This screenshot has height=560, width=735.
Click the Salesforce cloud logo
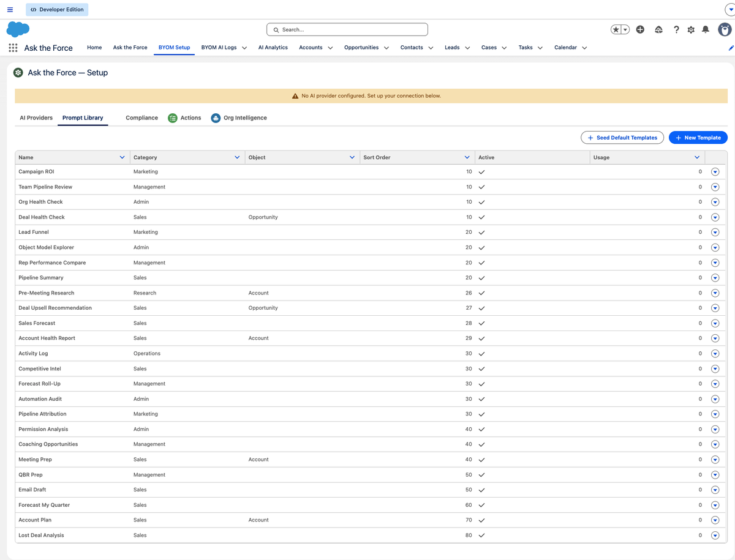click(18, 29)
